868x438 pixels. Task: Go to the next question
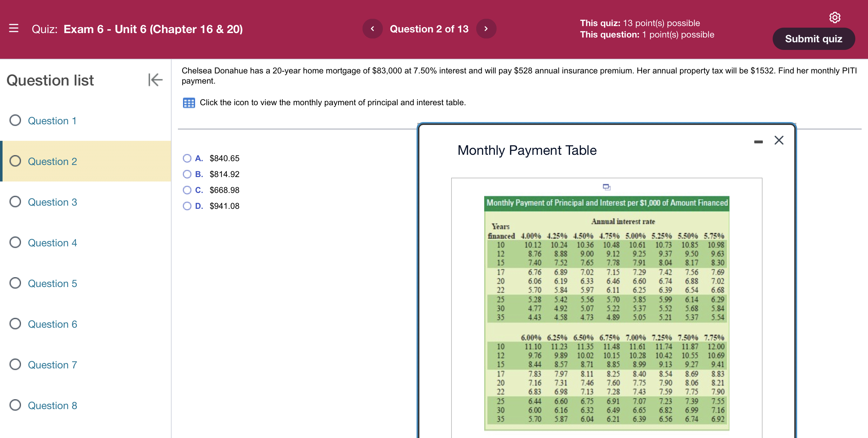486,29
